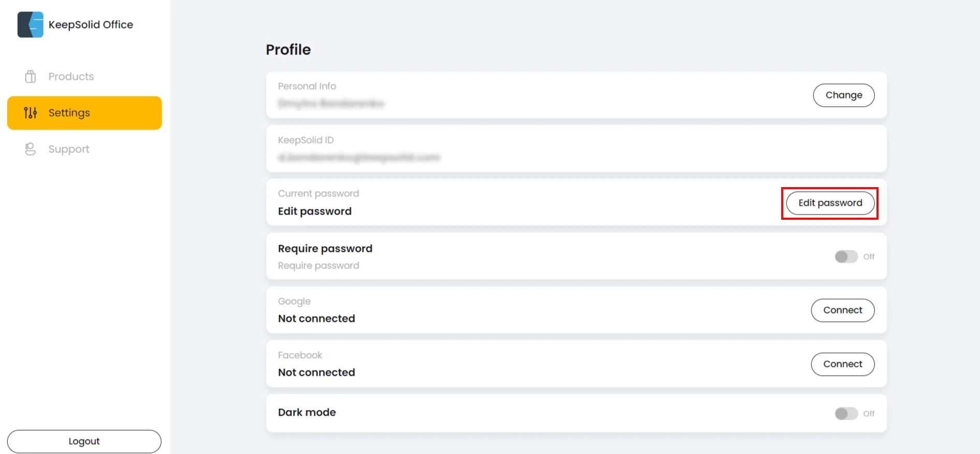Image resolution: width=980 pixels, height=454 pixels.
Task: Connect the Facebook account
Action: coord(842,364)
